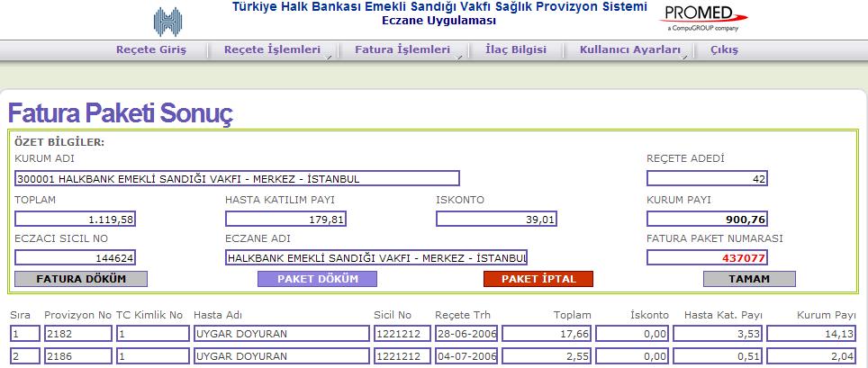Click Provizyon No cell 2186
The height and width of the screenshot is (368, 868).
coord(78,355)
